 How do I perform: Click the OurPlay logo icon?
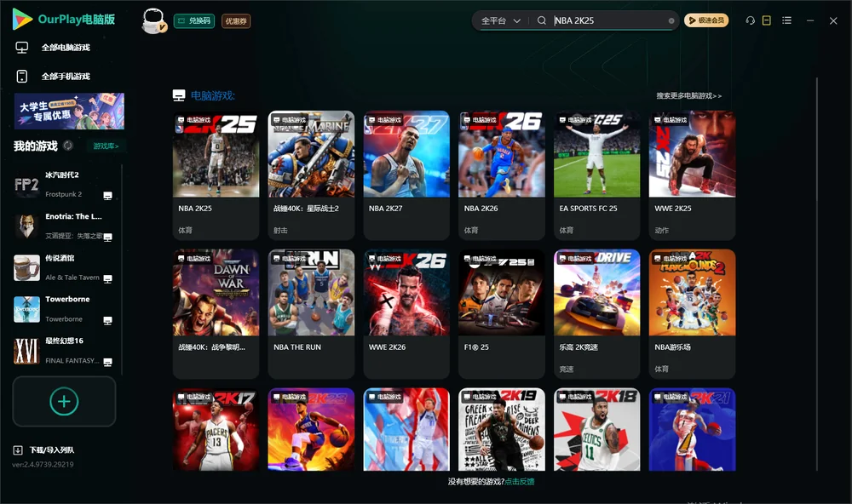[x=22, y=20]
